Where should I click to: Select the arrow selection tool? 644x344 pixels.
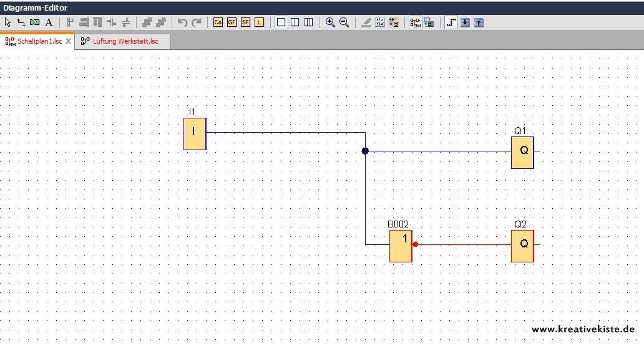click(x=8, y=22)
